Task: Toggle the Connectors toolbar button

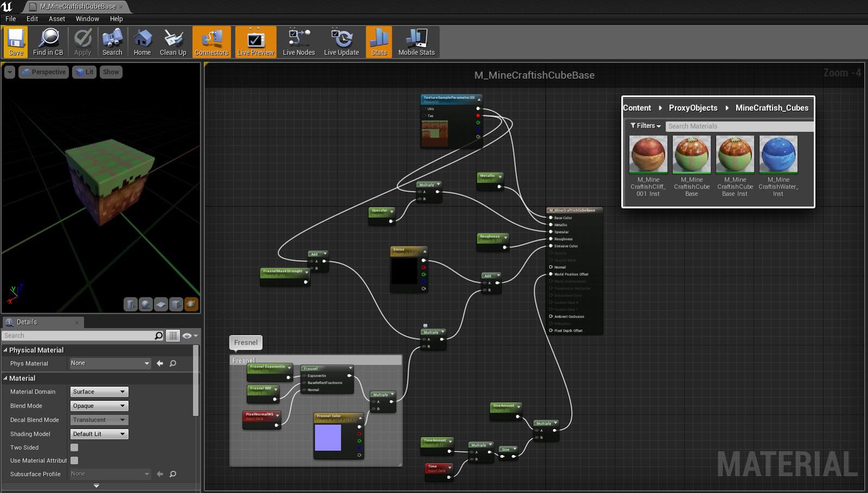Action: point(212,42)
